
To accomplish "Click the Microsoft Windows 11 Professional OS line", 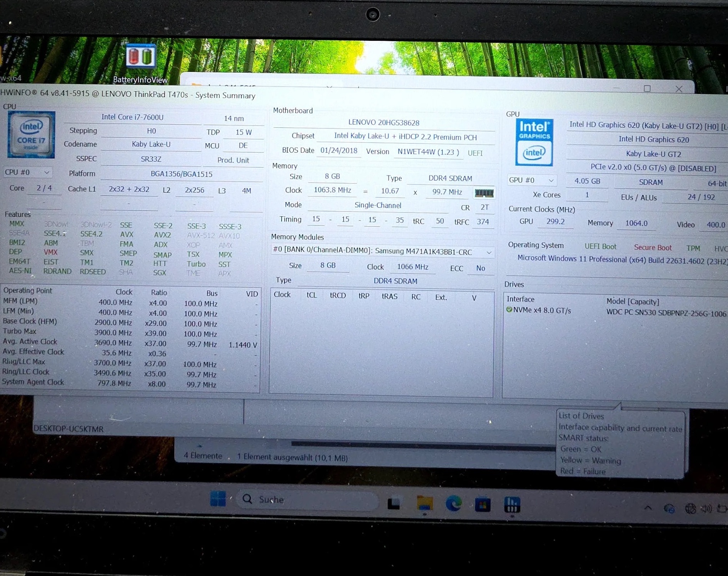I will 623,259.
